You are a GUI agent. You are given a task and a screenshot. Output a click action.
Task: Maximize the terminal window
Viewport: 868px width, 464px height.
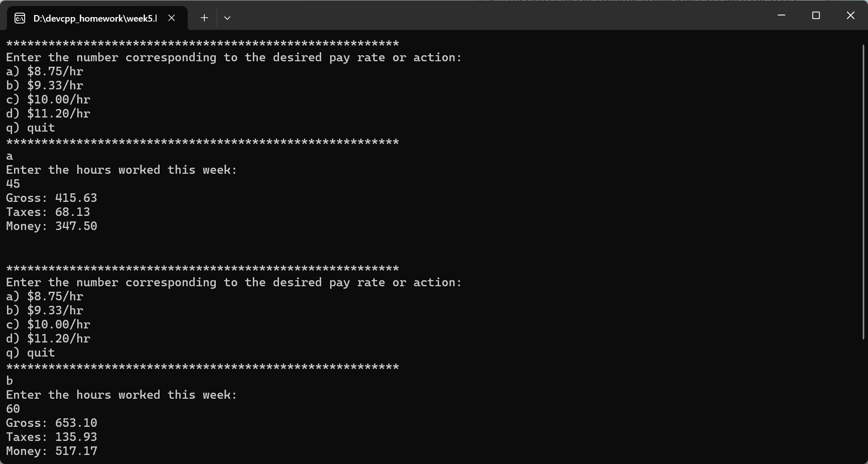click(x=816, y=16)
